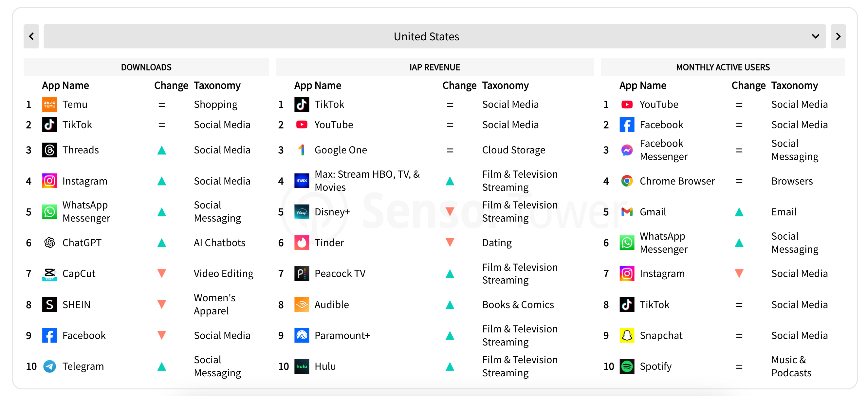The height and width of the screenshot is (396, 868).
Task: Click the YouTube icon in Monthly Active Users
Action: (x=627, y=105)
